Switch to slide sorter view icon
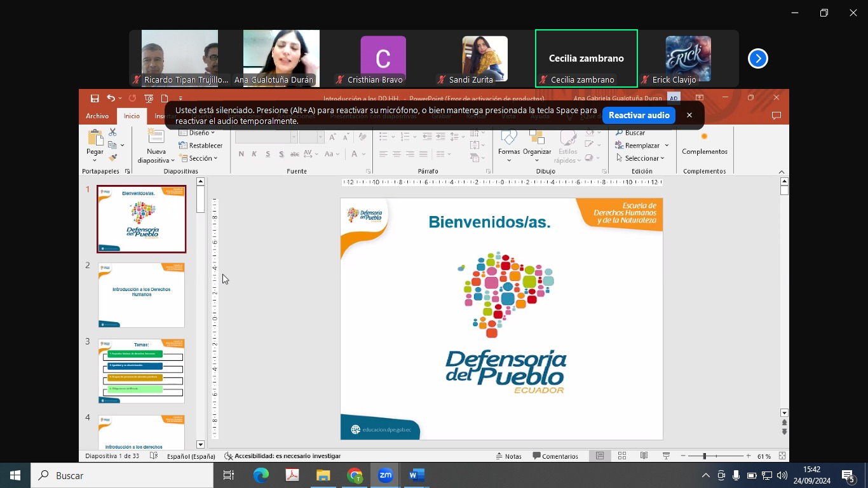868x488 pixels. 622,456
